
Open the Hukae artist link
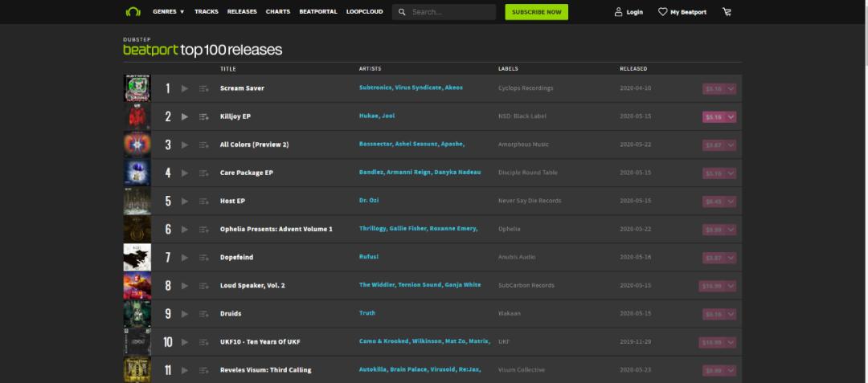point(368,116)
